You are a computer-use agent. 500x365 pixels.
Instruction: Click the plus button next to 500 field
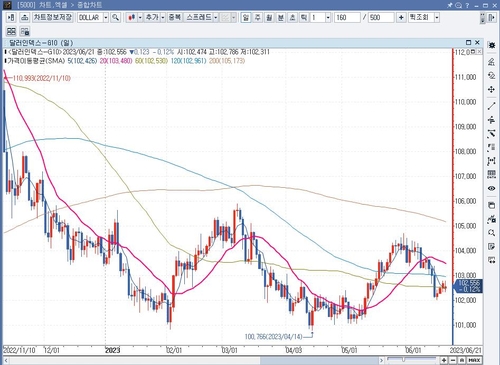pos(401,17)
